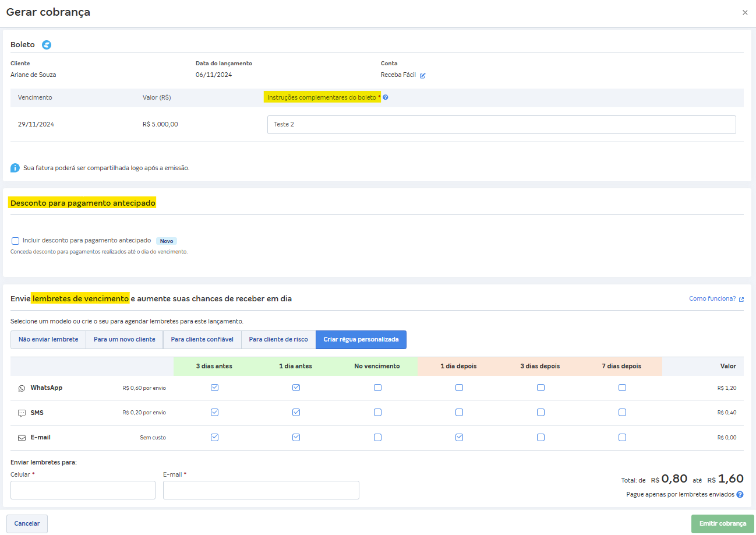This screenshot has width=756, height=535.
Task: Click the No vencimento column header
Action: tap(377, 366)
